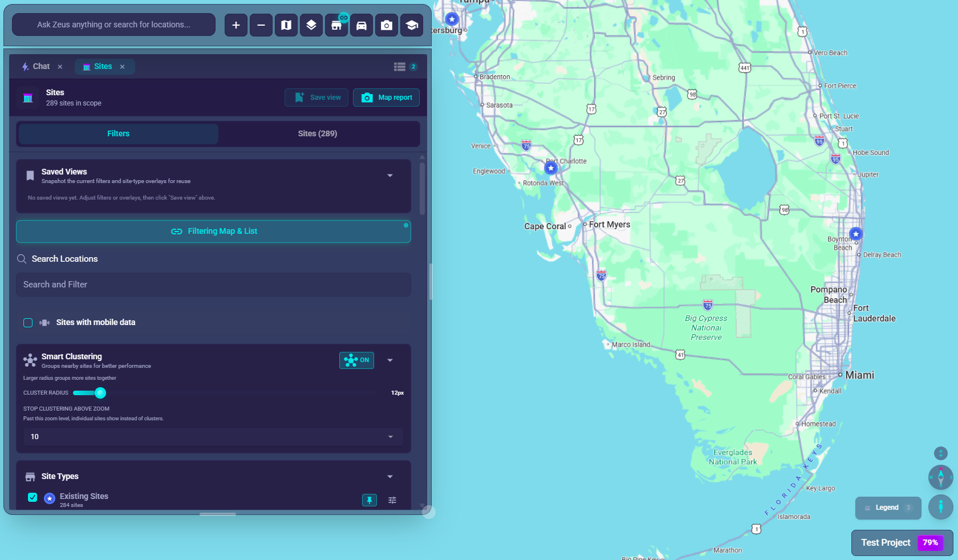The width and height of the screenshot is (958, 560).
Task: Open the Sites (289) tab
Action: point(318,134)
